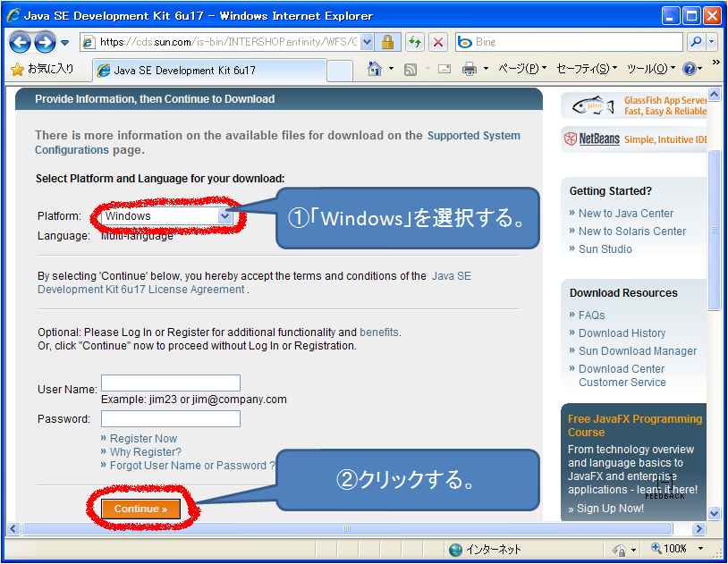This screenshot has height=564, width=728.
Task: Go forward with the Forward arrow button
Action: (45, 43)
